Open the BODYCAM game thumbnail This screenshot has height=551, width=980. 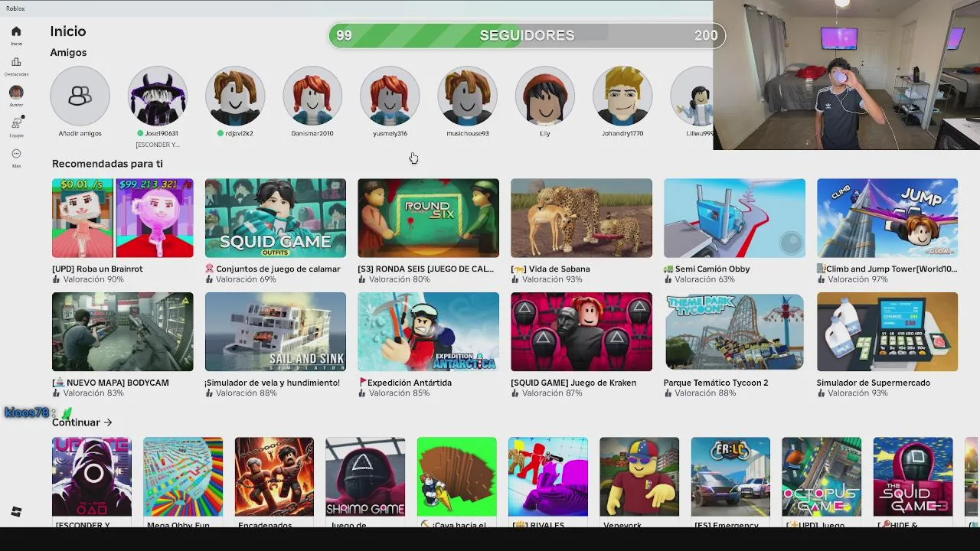[122, 332]
